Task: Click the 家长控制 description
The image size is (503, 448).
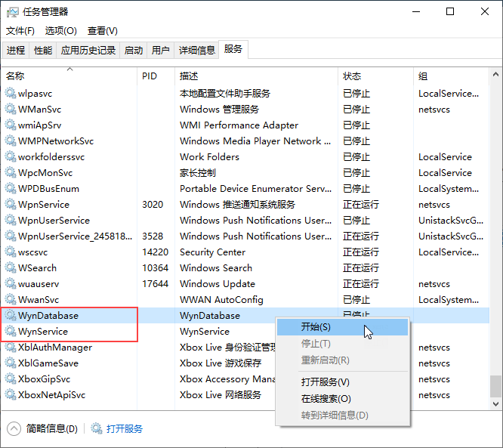Action: 198,173
